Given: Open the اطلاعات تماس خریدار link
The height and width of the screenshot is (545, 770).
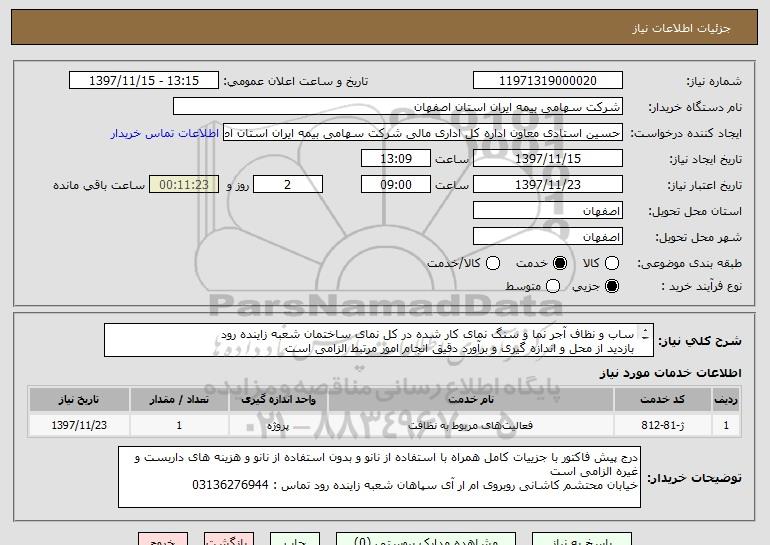Looking at the screenshot, I should point(165,133).
